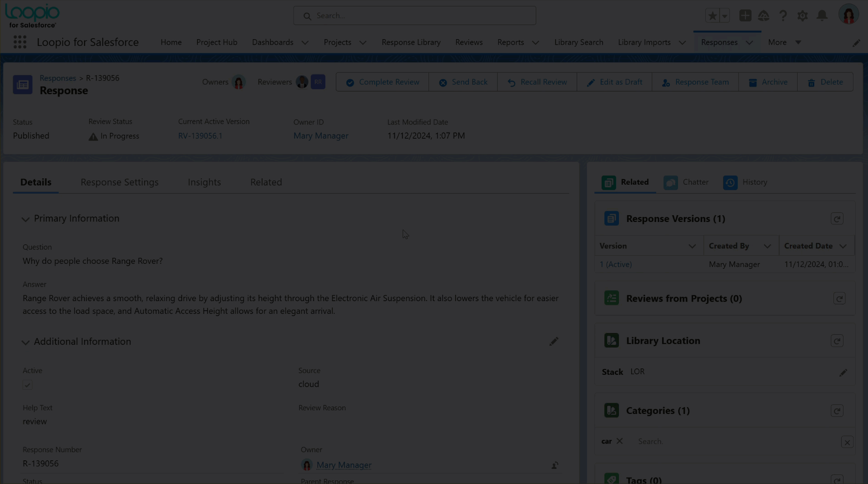Image resolution: width=868 pixels, height=484 pixels.
Task: Archive this response
Action: [x=768, y=82]
